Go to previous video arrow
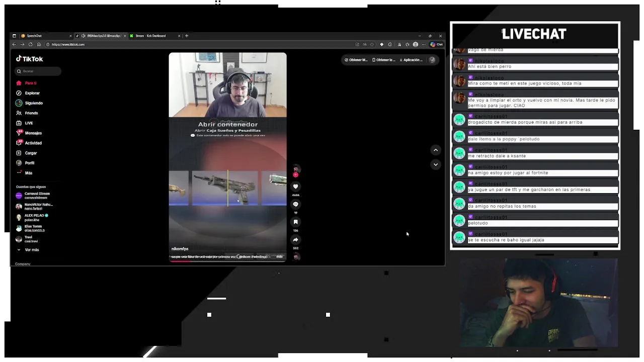644x362 pixels. pyautogui.click(x=436, y=150)
